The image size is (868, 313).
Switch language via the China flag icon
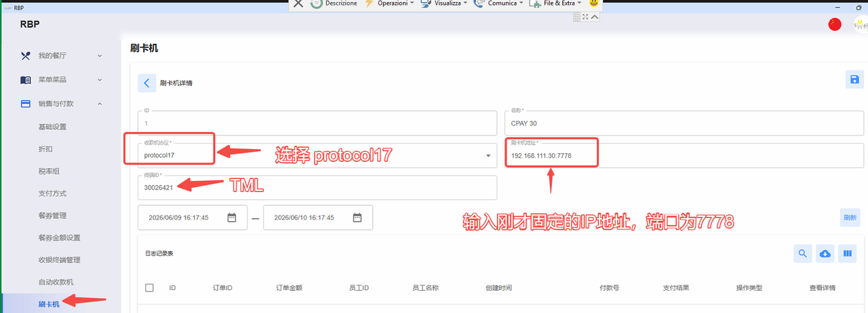[x=835, y=24]
